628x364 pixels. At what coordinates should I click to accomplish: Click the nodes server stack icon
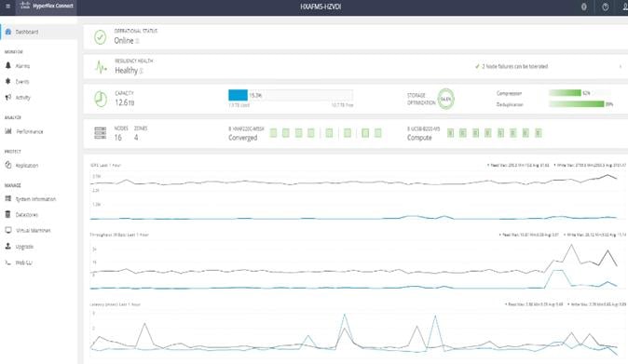[x=100, y=133]
